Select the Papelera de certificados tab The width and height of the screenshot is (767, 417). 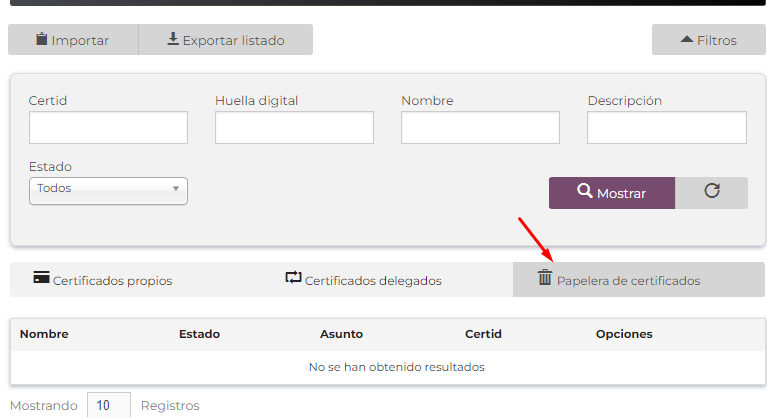coord(639,279)
